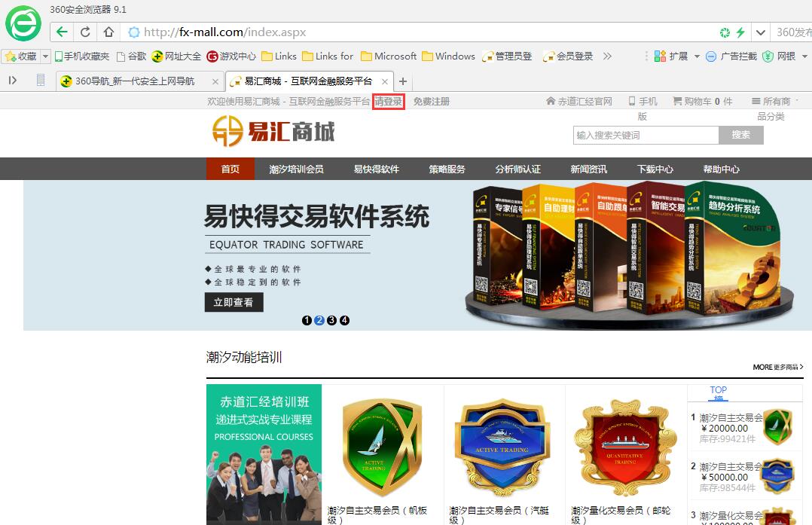Open the blue 汽艇级 member badge thumbnail
Image resolution: width=812 pixels, height=525 pixels.
[502, 448]
